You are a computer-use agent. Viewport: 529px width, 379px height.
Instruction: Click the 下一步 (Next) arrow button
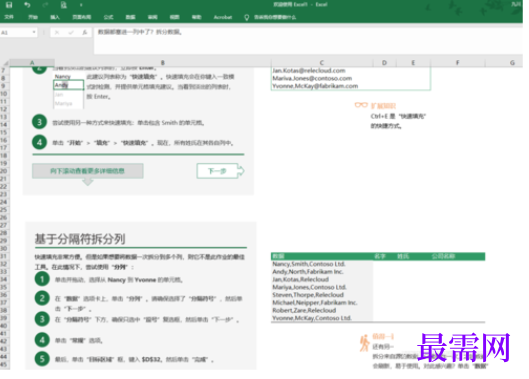[220, 171]
